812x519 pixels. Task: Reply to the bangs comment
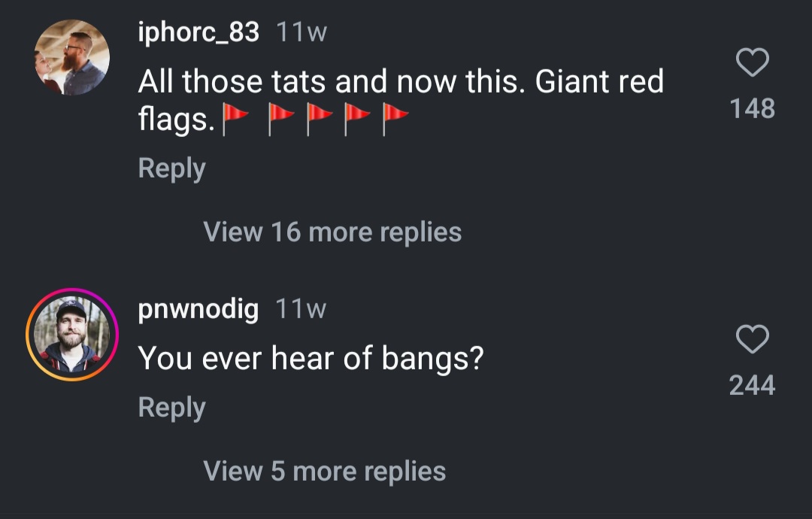tap(172, 408)
